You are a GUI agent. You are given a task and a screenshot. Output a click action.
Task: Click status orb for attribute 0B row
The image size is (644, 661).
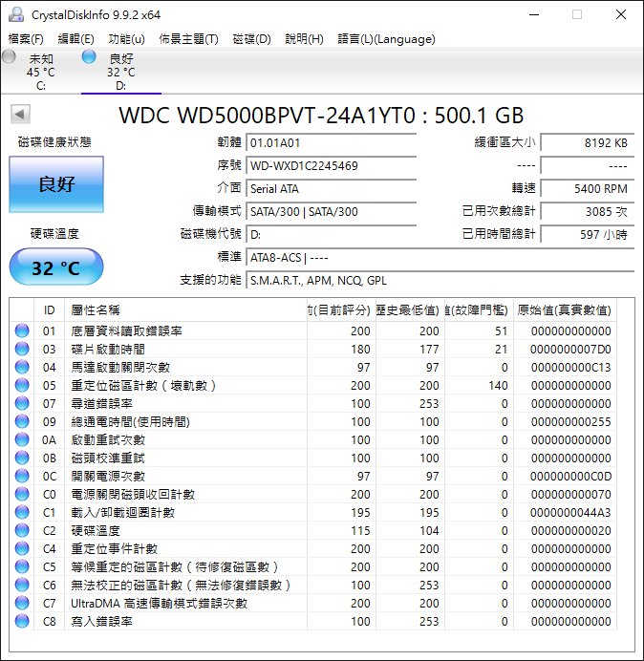pyautogui.click(x=22, y=458)
